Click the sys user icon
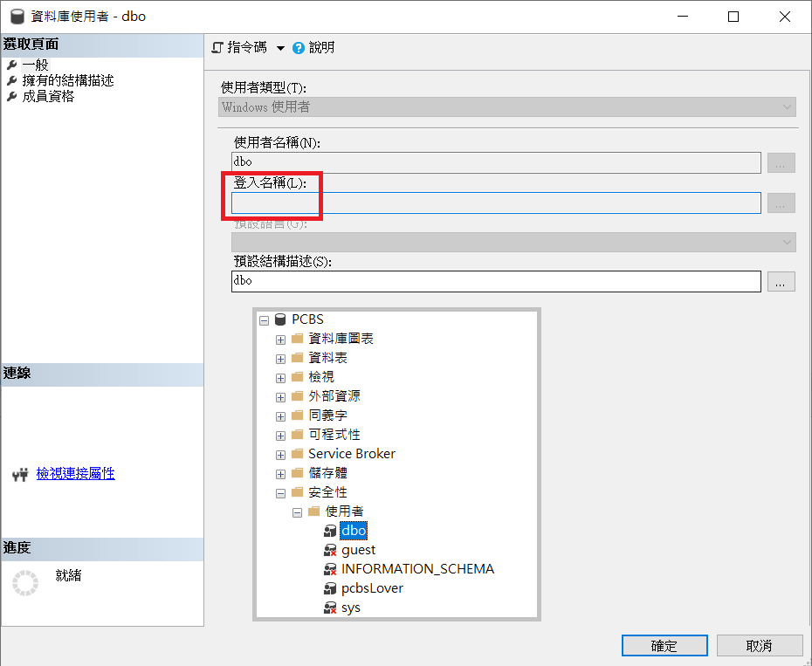 pos(330,608)
